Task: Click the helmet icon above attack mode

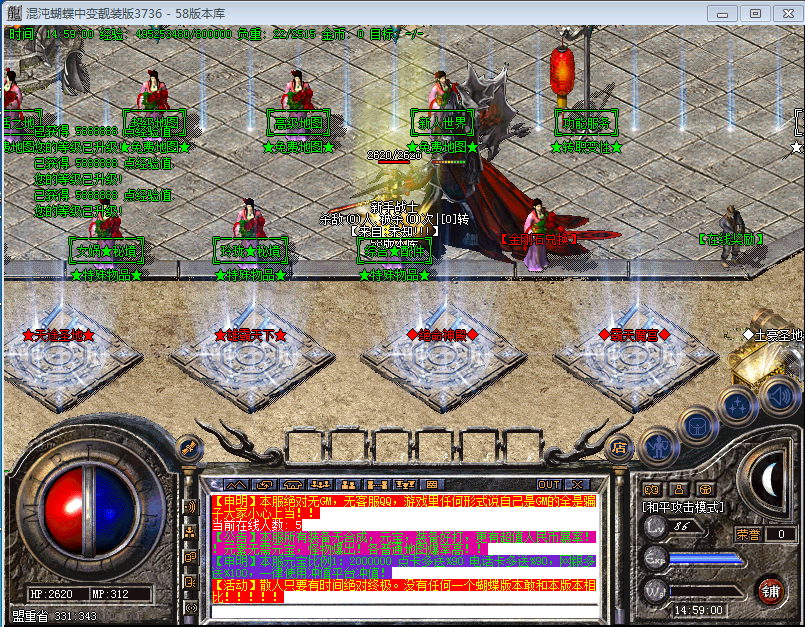Action: coord(705,489)
